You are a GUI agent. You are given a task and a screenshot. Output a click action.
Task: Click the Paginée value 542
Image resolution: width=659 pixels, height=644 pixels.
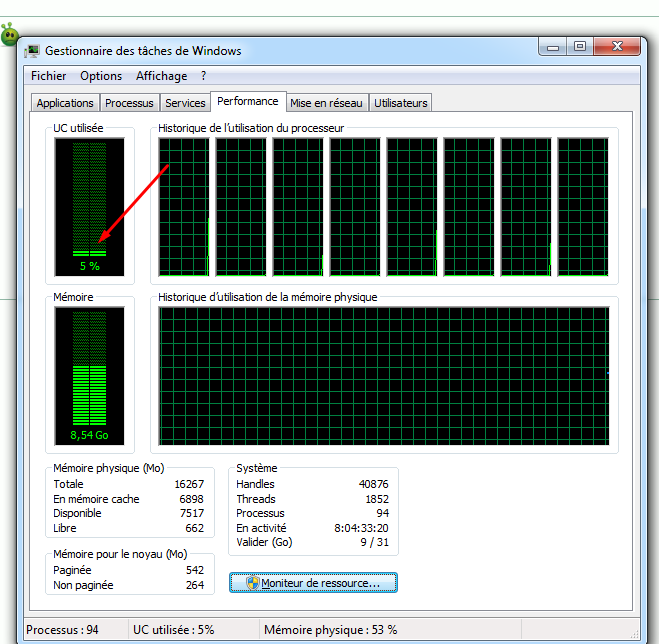coord(195,570)
